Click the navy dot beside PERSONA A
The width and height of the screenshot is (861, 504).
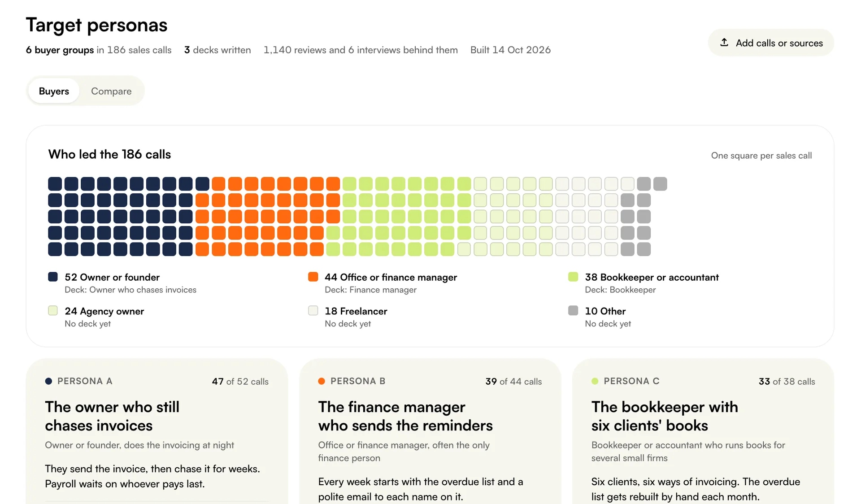coord(48,381)
